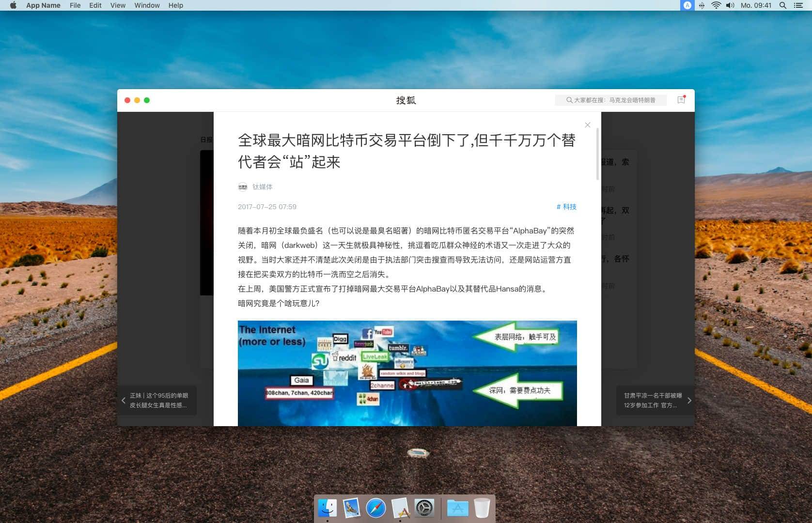Click the 钛媒体 author name
Image resolution: width=812 pixels, height=523 pixels.
262,187
